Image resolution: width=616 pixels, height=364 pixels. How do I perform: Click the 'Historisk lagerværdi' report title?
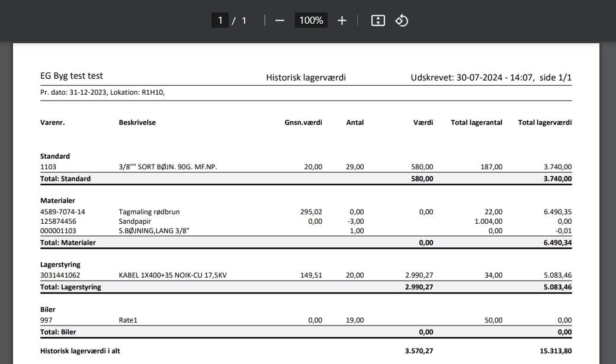(306, 78)
